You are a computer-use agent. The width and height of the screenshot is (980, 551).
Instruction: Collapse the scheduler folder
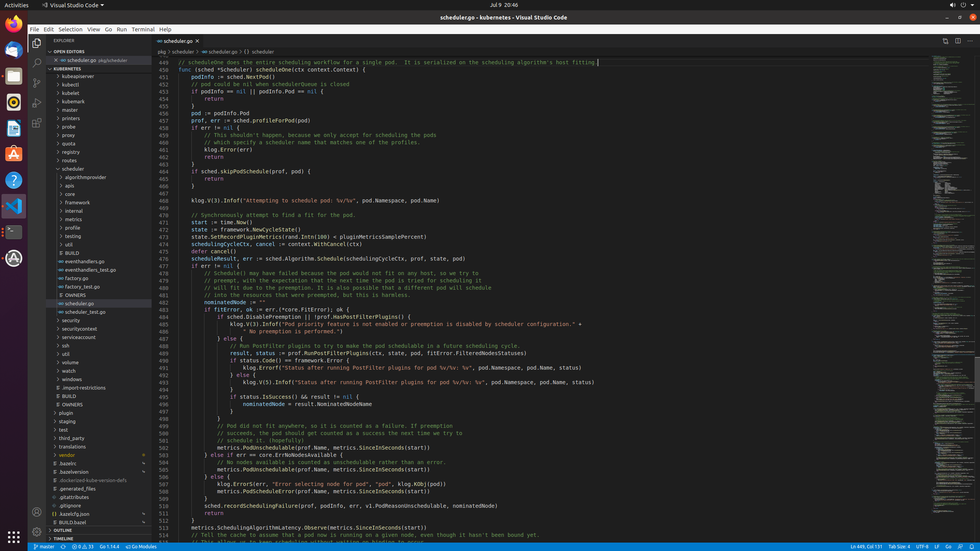[x=99, y=169]
